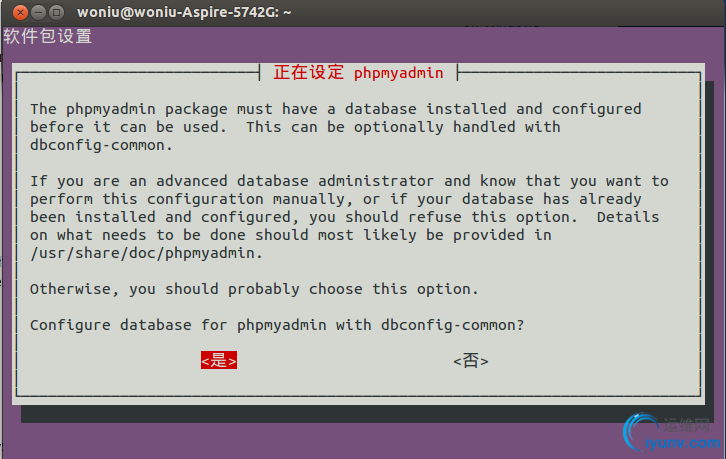Close the terminal window with red button
This screenshot has width=726, height=459.
20,13
